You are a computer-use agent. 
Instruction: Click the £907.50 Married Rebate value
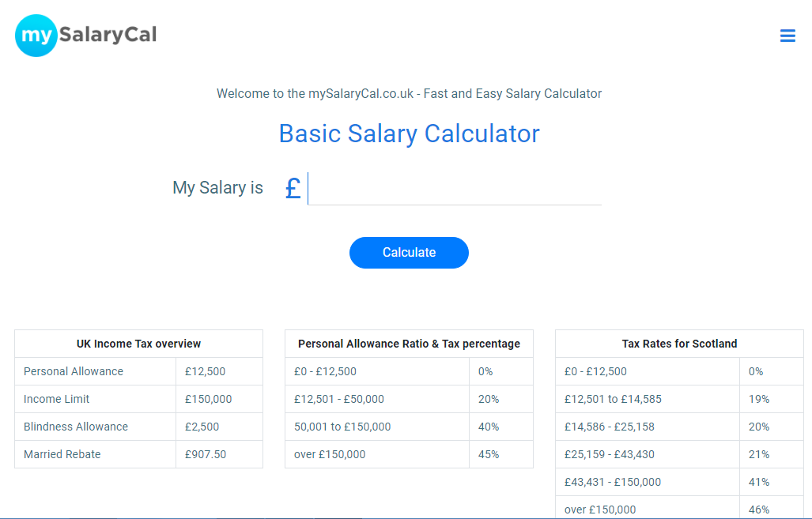click(202, 454)
